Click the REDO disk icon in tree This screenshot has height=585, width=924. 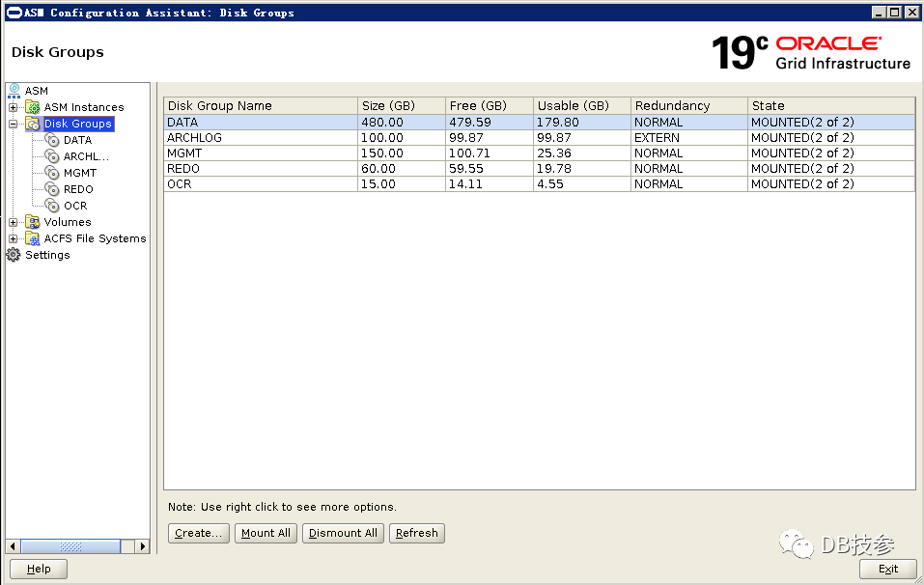[x=52, y=190]
